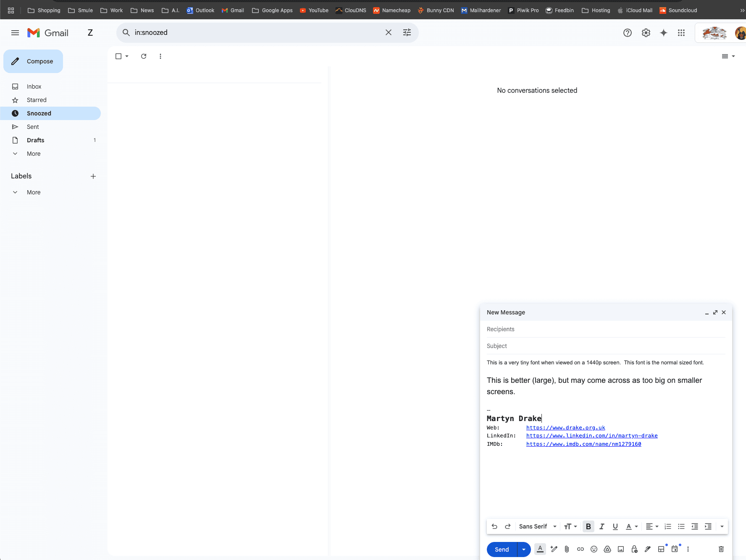746x560 pixels.
Task: Open compose More options dots
Action: (688, 549)
